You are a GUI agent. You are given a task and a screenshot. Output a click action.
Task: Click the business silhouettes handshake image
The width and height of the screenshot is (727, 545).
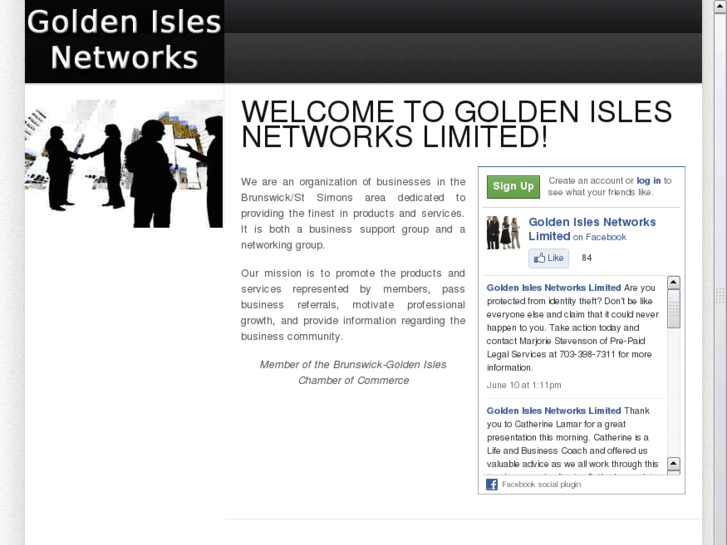pos(124,163)
